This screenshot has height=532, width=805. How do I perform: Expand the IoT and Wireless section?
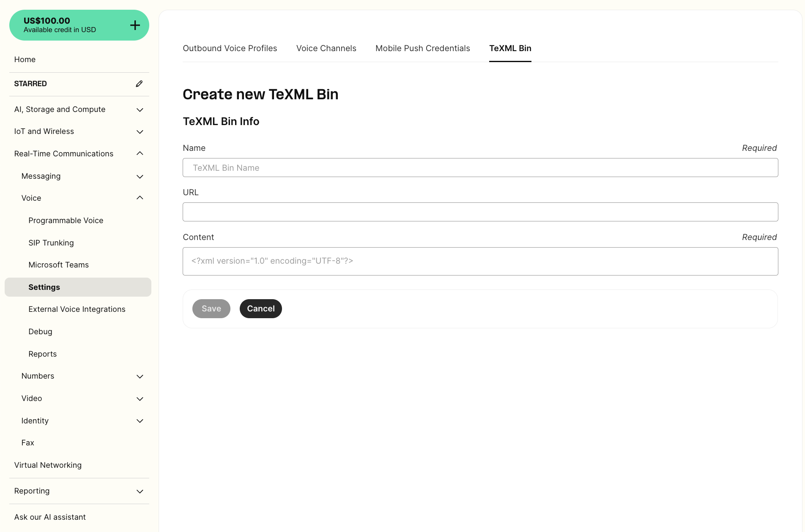click(x=140, y=131)
